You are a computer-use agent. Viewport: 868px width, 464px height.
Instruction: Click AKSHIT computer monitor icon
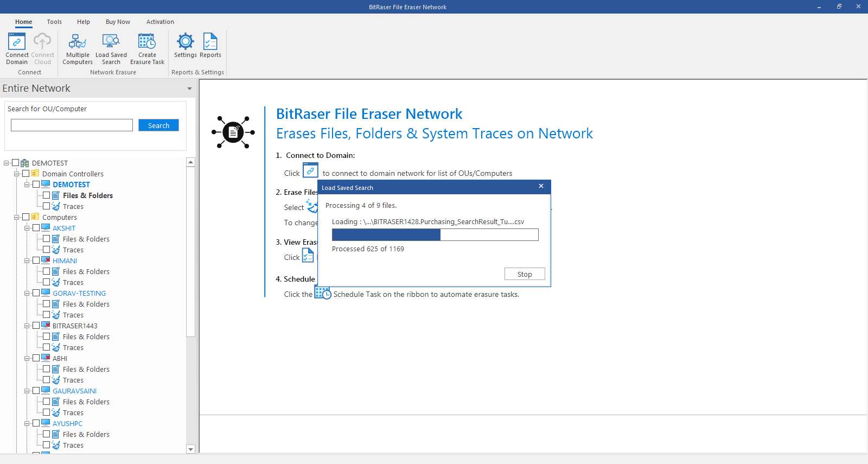click(x=46, y=228)
